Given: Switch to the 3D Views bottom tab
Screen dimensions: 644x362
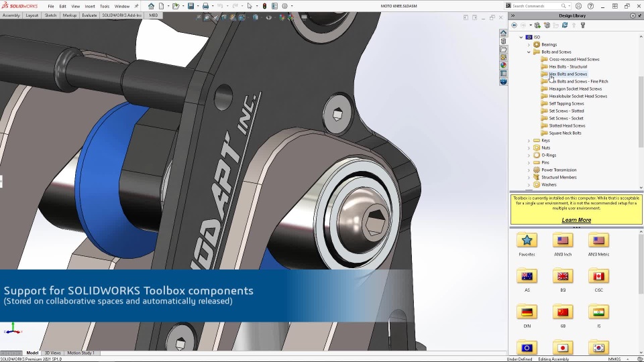Looking at the screenshot, I should 52,353.
